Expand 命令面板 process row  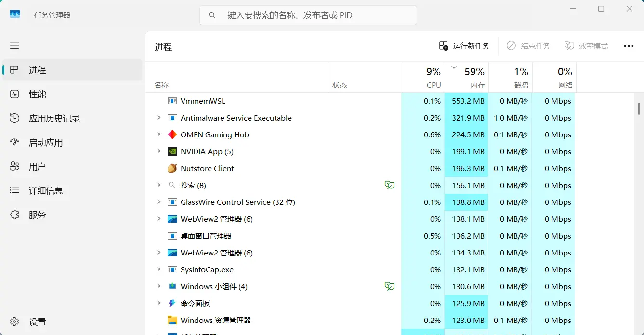(x=158, y=303)
